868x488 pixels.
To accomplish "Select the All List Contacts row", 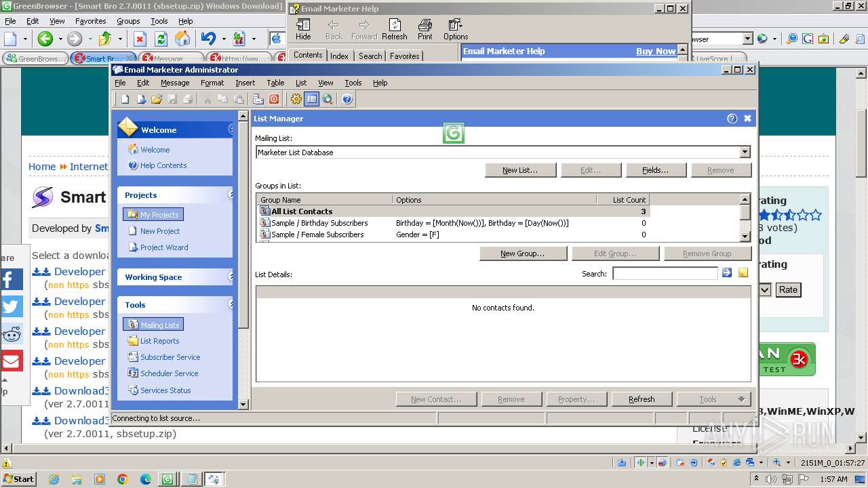I will 452,211.
